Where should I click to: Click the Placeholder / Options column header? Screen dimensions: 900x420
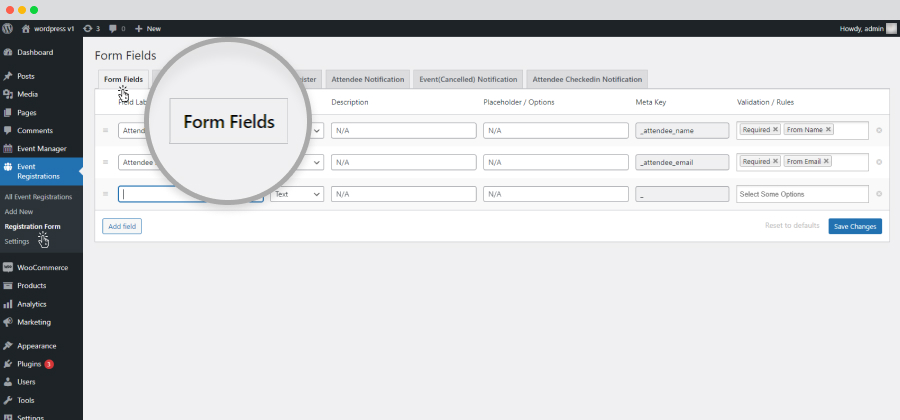coord(519,102)
